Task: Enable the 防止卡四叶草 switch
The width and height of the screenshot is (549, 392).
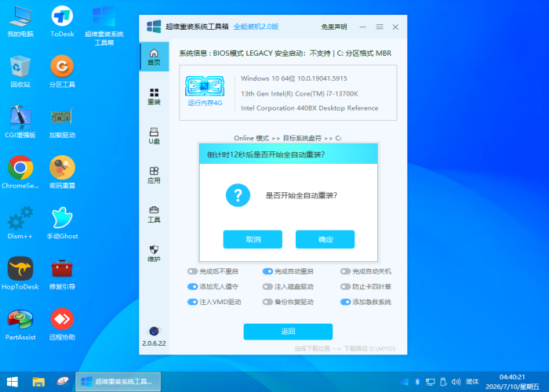Action: 345,287
